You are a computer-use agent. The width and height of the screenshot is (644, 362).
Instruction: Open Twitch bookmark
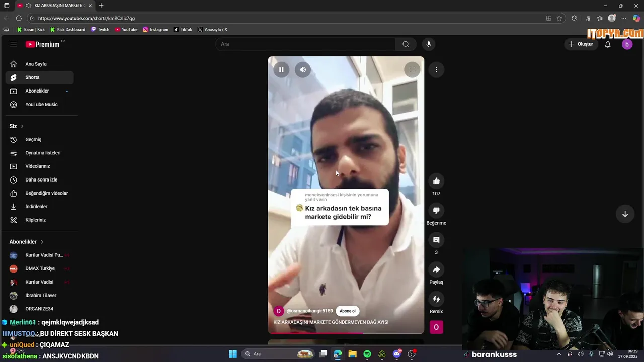(x=100, y=30)
